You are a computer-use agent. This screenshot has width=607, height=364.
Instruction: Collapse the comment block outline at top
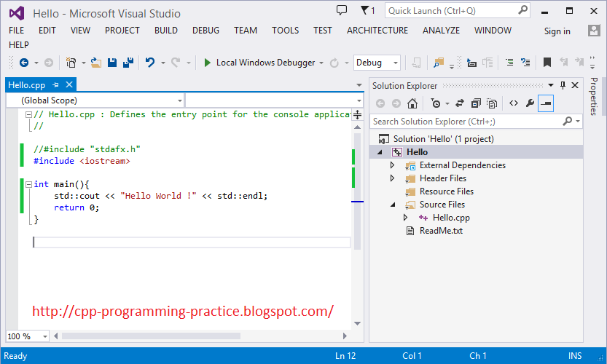[x=28, y=114]
